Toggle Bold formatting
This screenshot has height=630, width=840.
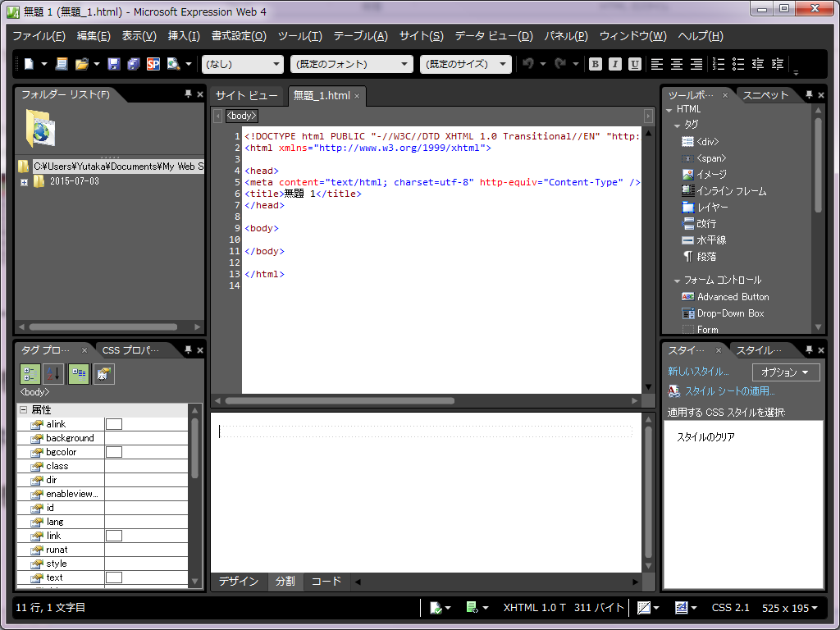pos(596,64)
